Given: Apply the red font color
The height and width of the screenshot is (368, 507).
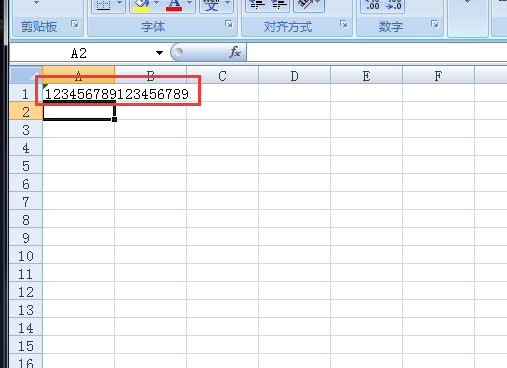Looking at the screenshot, I should 174,6.
